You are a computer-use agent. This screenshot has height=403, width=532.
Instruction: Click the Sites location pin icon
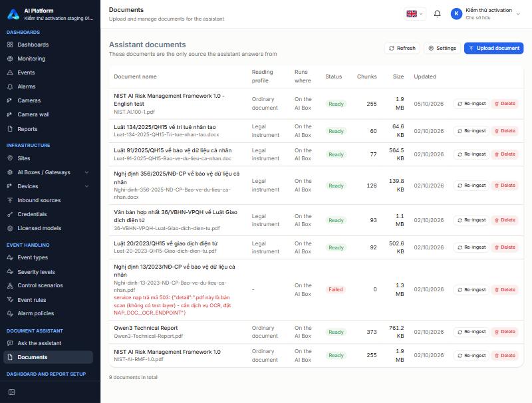pyautogui.click(x=10, y=158)
